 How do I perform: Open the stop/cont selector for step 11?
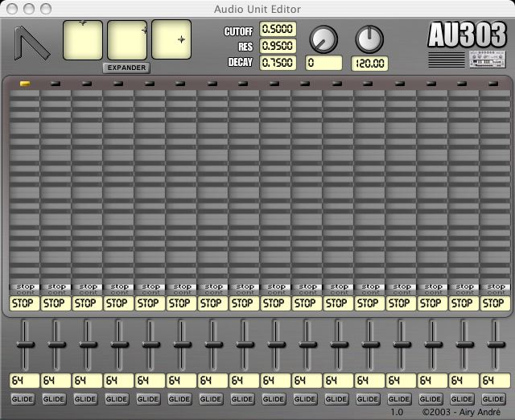pos(339,290)
